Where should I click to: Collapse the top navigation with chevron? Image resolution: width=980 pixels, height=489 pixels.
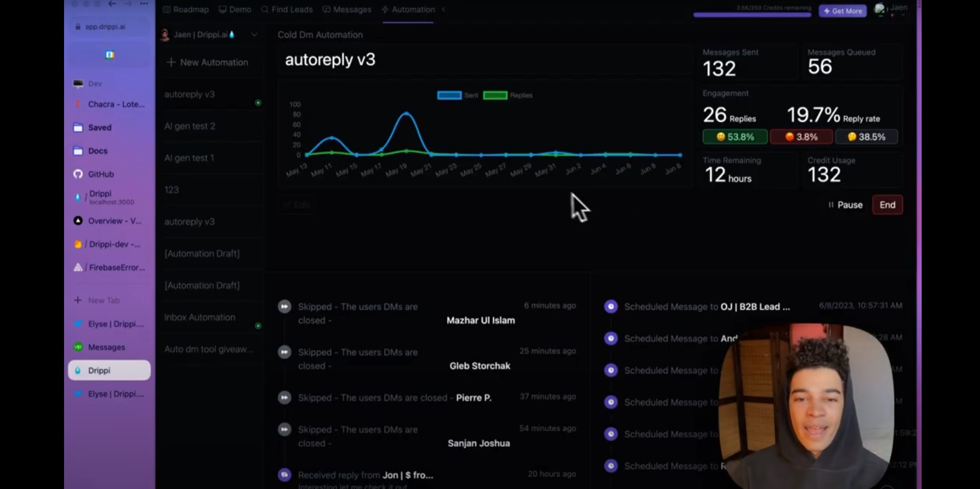point(443,9)
